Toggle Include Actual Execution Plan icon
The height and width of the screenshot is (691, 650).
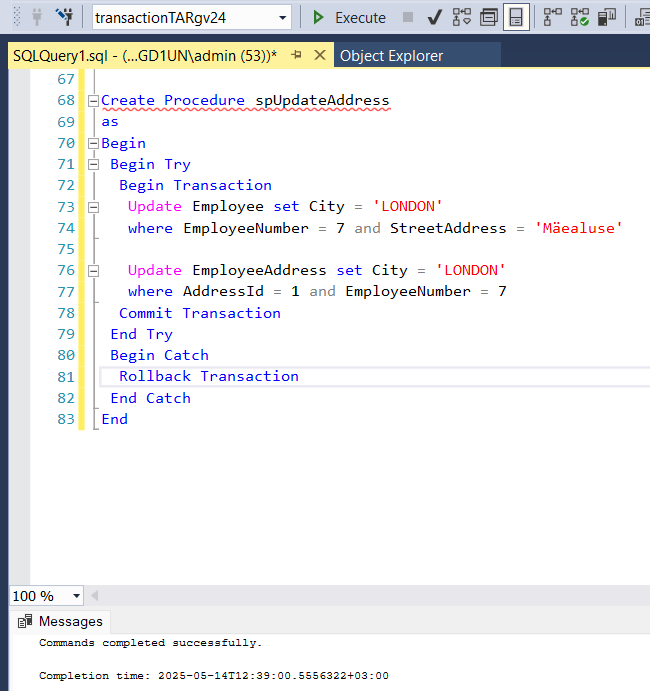point(552,17)
